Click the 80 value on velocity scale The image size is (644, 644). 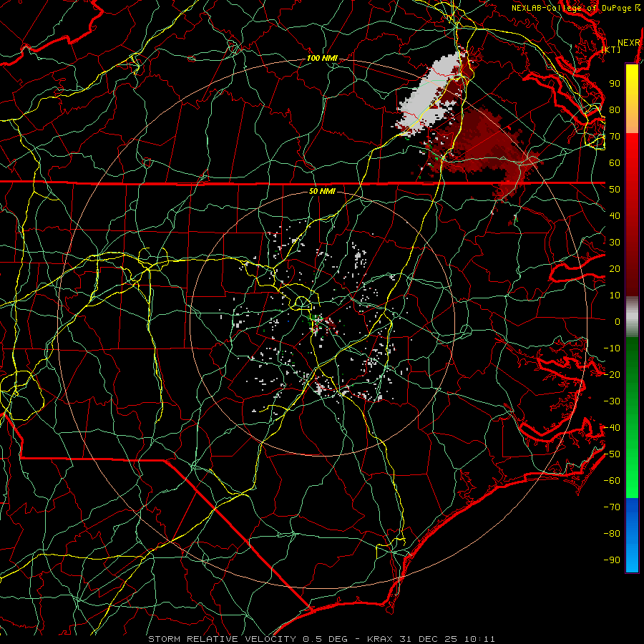pyautogui.click(x=615, y=109)
